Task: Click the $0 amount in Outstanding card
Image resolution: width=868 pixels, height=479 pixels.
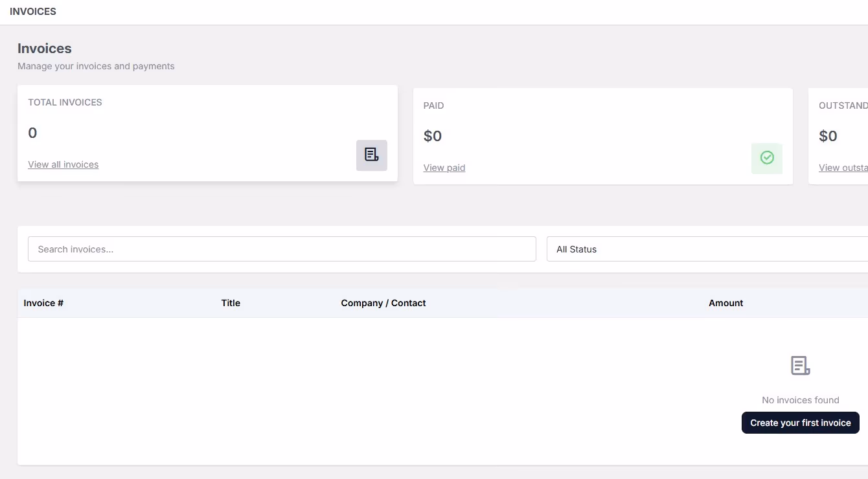Action: [828, 137]
